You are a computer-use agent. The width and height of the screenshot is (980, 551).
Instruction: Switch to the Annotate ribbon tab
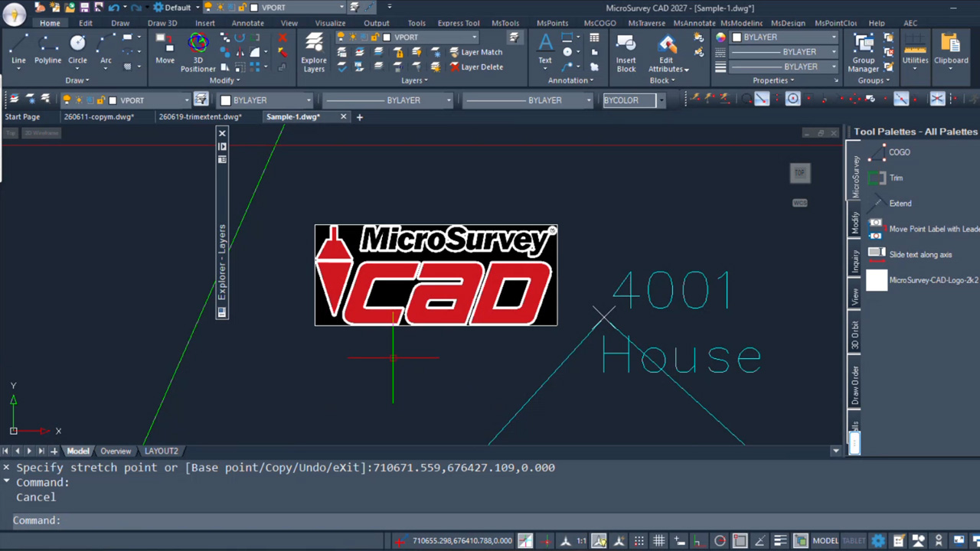pos(247,23)
